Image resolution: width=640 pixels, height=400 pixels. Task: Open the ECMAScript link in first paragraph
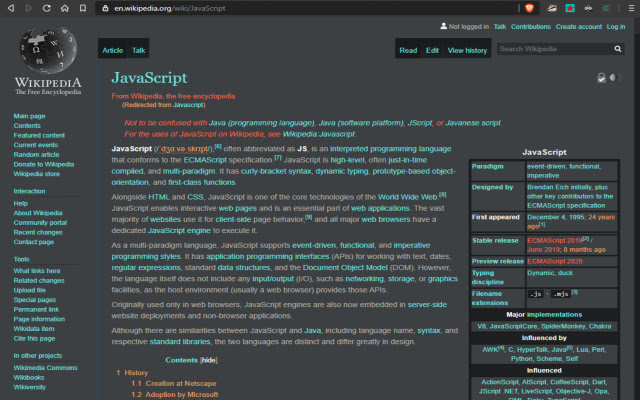tap(205, 160)
